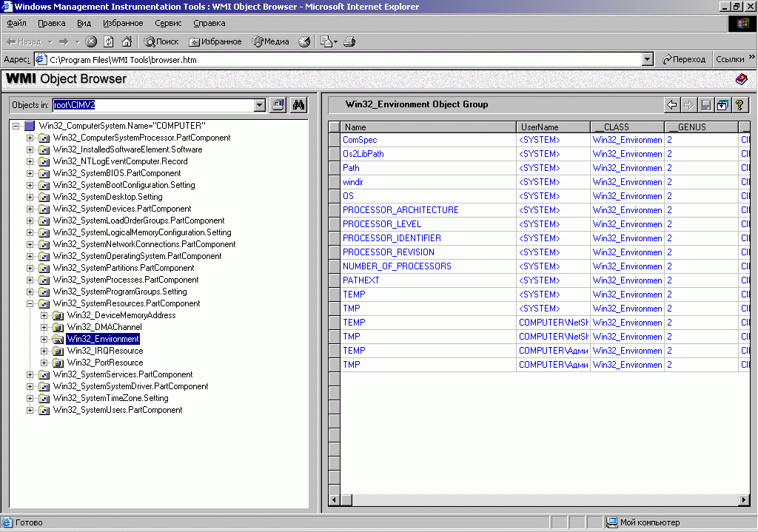Open the Справка menu
758x532 pixels.
(209, 23)
